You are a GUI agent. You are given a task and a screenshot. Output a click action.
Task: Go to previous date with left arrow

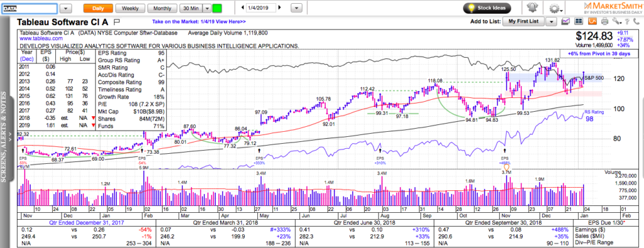pos(242,8)
